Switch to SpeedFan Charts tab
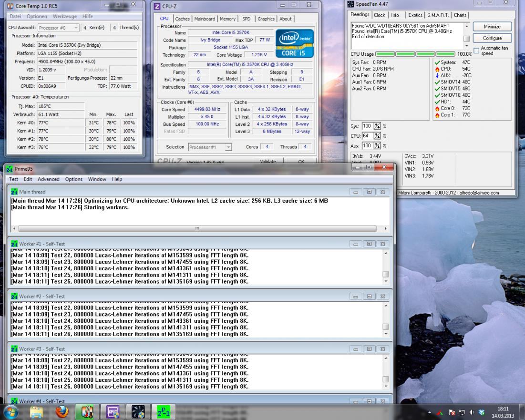This screenshot has height=420, width=525. coord(460,15)
